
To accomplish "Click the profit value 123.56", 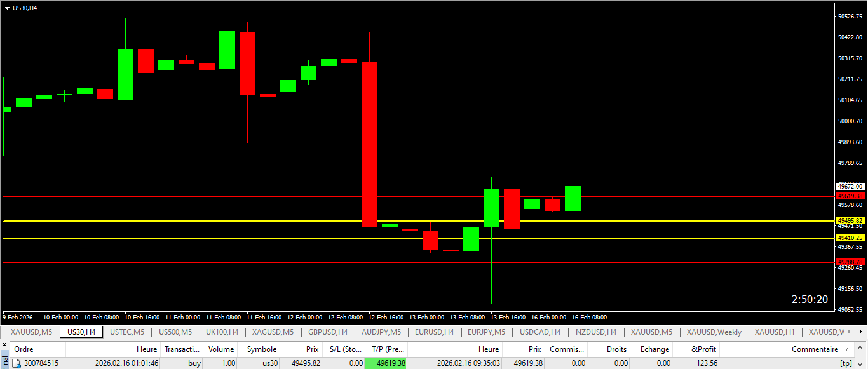I will click(x=707, y=363).
